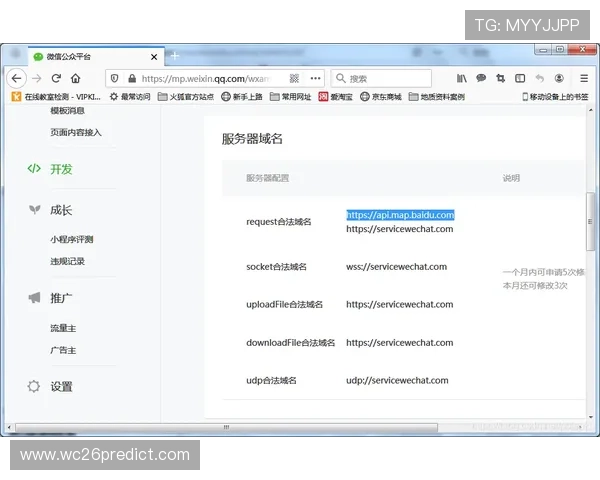The width and height of the screenshot is (600, 480).
Task: Select 模板消息 in the sidebar
Action: (67, 111)
